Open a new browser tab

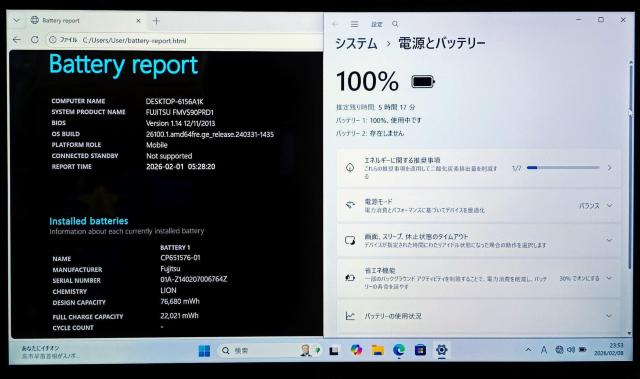[156, 20]
